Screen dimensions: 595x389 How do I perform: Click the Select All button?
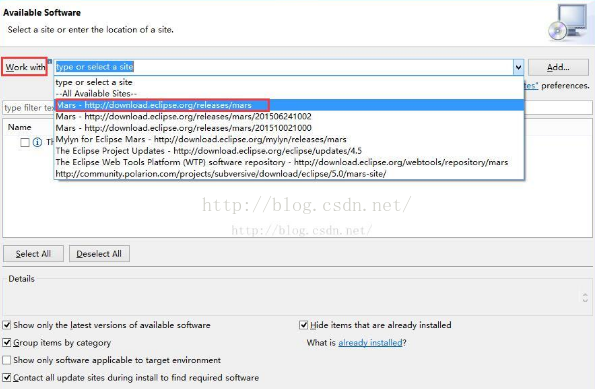tap(33, 254)
